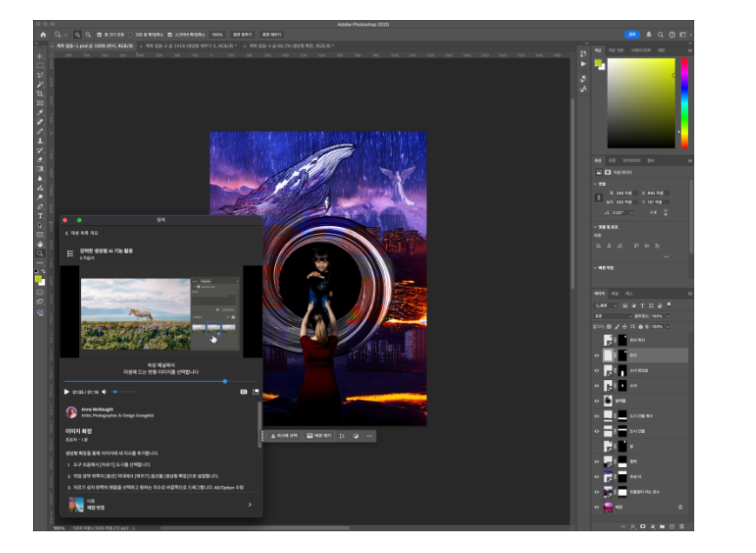This screenshot has width=756, height=553.
Task: Show the hidden topmost layer in Layers
Action: [x=597, y=340]
